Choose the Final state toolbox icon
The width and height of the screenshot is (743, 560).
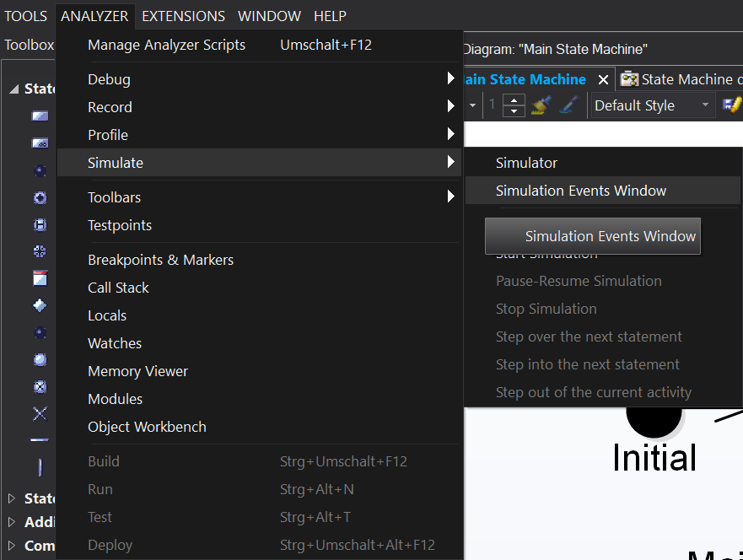click(x=40, y=197)
